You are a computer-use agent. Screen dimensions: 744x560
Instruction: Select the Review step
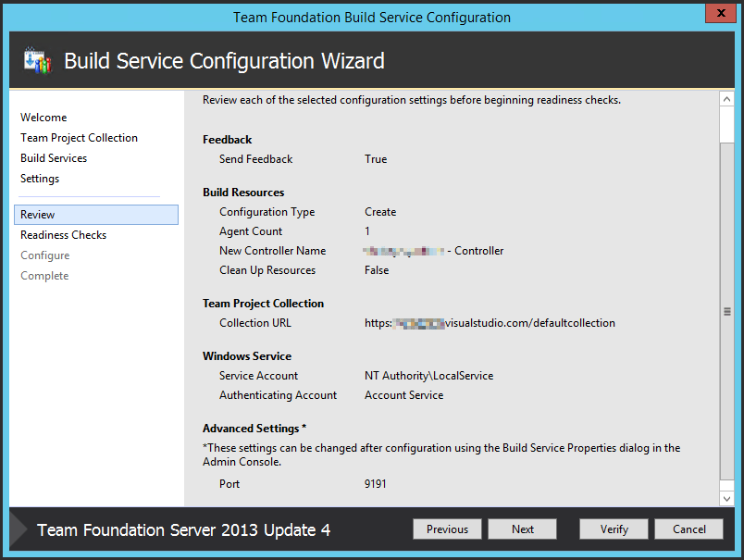click(x=96, y=215)
